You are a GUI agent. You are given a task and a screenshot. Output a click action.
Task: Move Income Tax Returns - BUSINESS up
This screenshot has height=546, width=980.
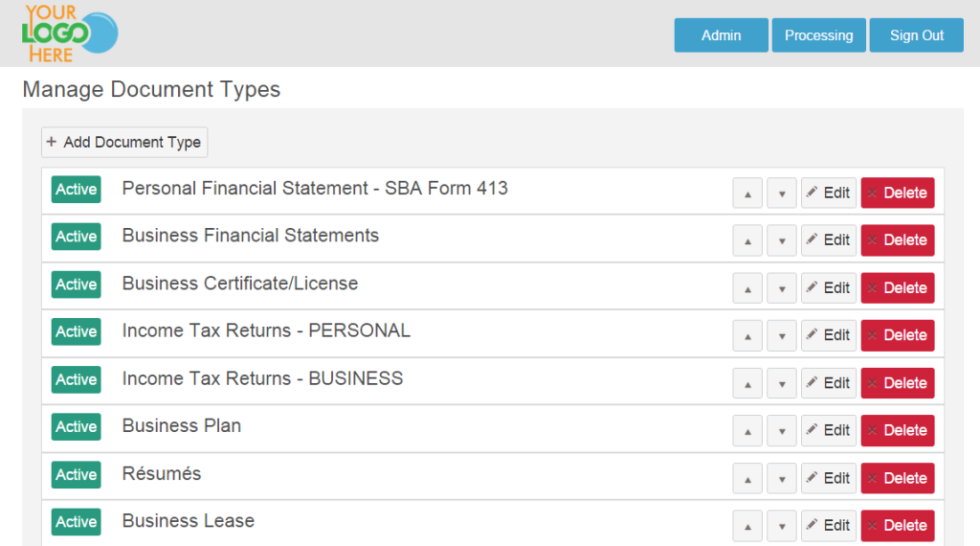[x=747, y=383]
